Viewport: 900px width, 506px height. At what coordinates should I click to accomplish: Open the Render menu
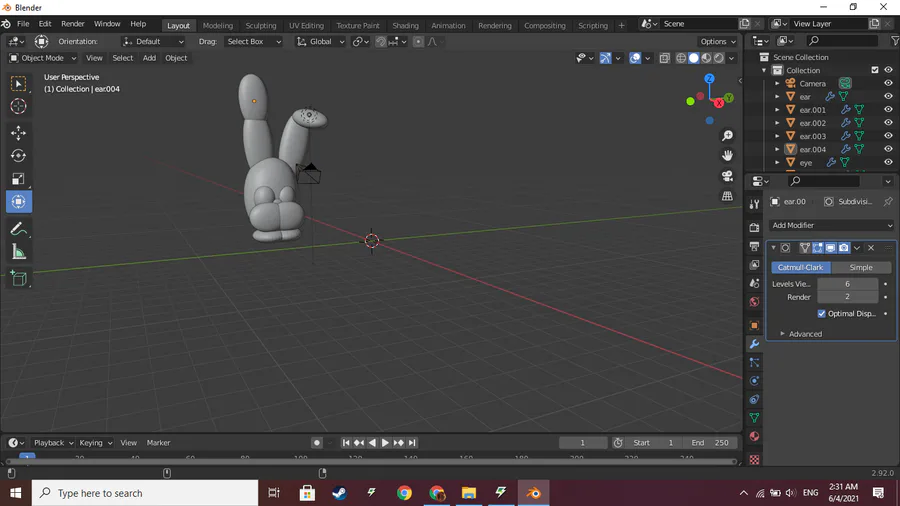click(72, 24)
